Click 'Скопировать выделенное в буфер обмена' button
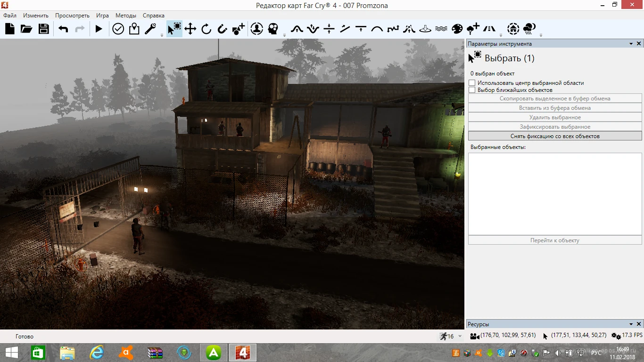Viewport: 644px width, 362px height. pos(555,99)
